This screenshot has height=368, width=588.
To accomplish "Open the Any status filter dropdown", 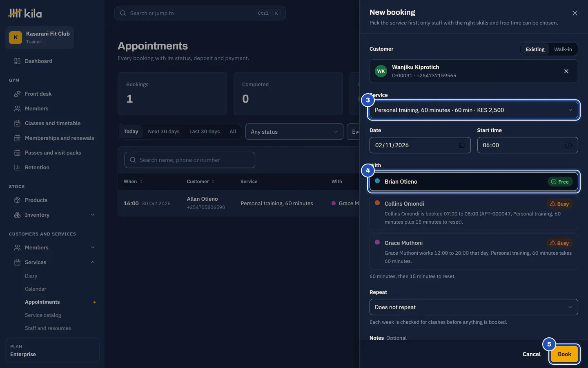I will (294, 132).
